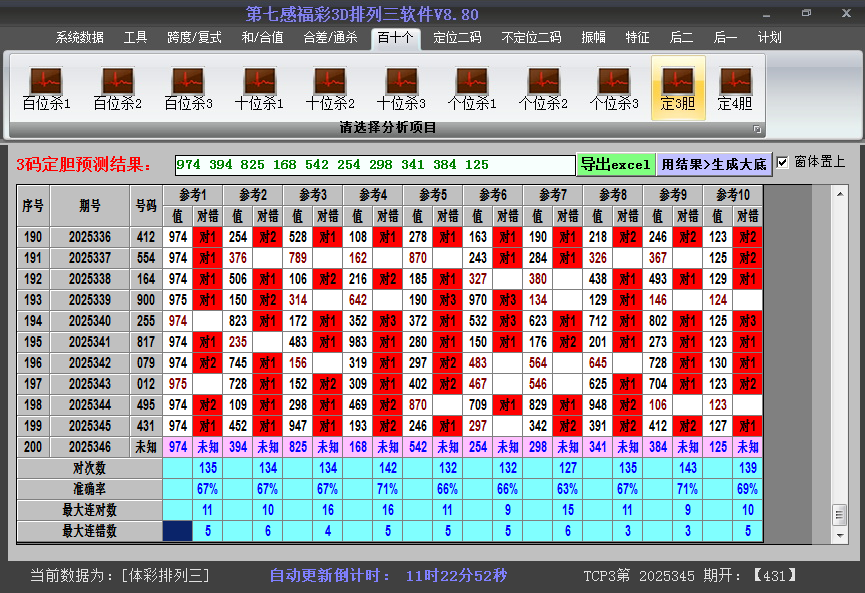Open the 跨度/复式 tab
Screen dimensions: 865x593
194,38
